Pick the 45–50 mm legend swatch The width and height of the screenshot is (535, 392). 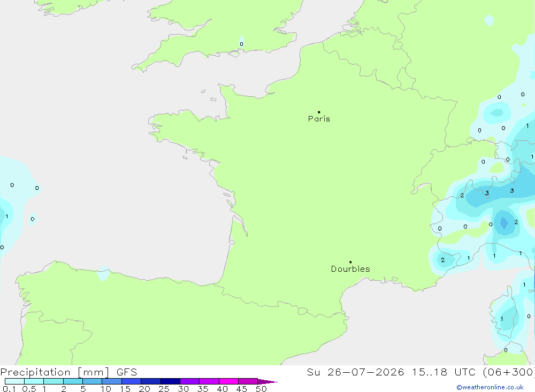click(248, 381)
